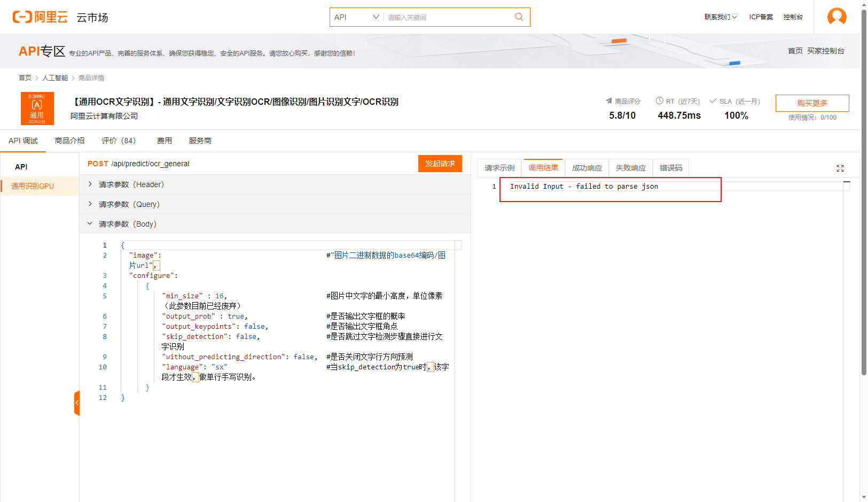Screen dimensions: 868x502
Task: Click the "without_predicting_direction" line
Action: coord(240,357)
